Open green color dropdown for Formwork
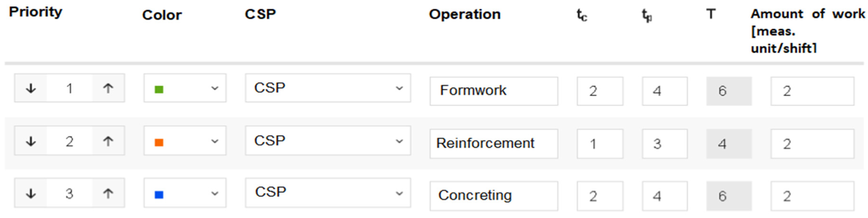 coord(185,88)
